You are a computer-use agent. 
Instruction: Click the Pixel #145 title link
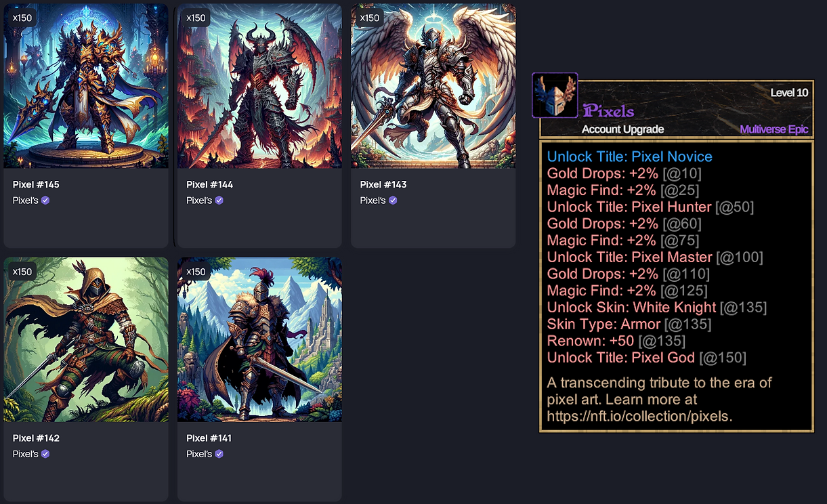pos(36,184)
